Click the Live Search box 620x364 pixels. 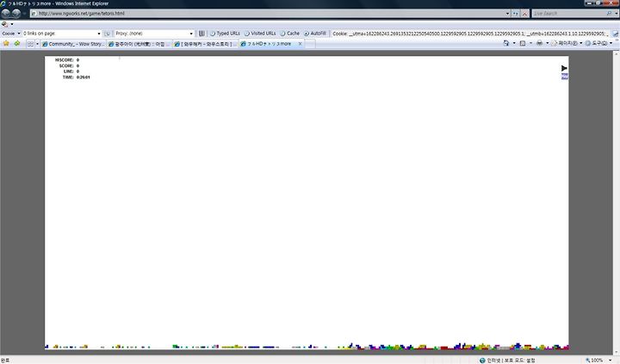pos(568,14)
